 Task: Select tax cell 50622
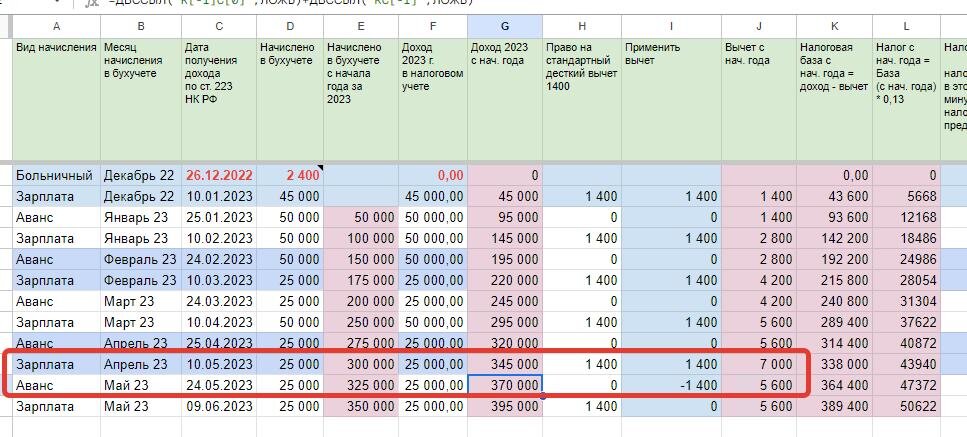[x=906, y=406]
